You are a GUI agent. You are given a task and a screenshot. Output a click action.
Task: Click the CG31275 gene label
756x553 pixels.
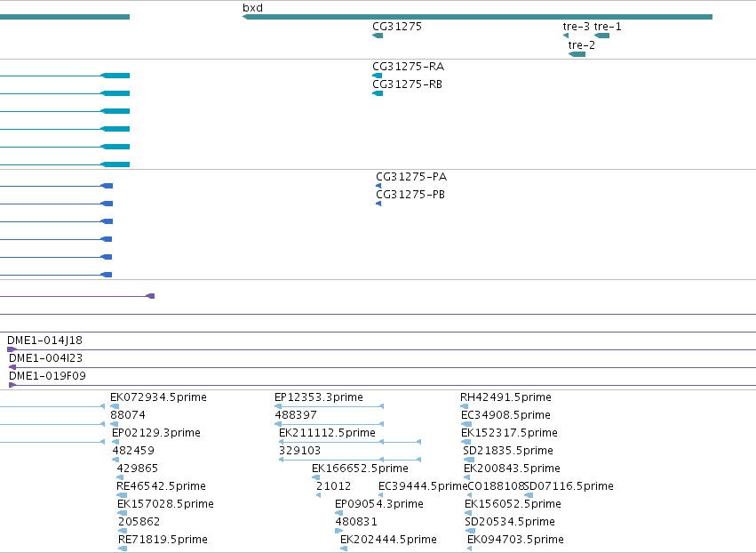[x=397, y=26]
